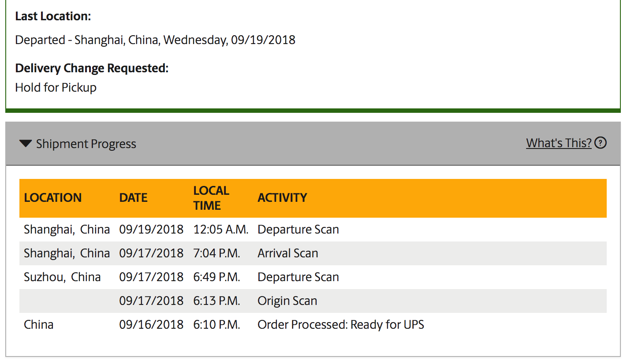Click the DATE column header
This screenshot has width=627, height=364.
pyautogui.click(x=133, y=198)
